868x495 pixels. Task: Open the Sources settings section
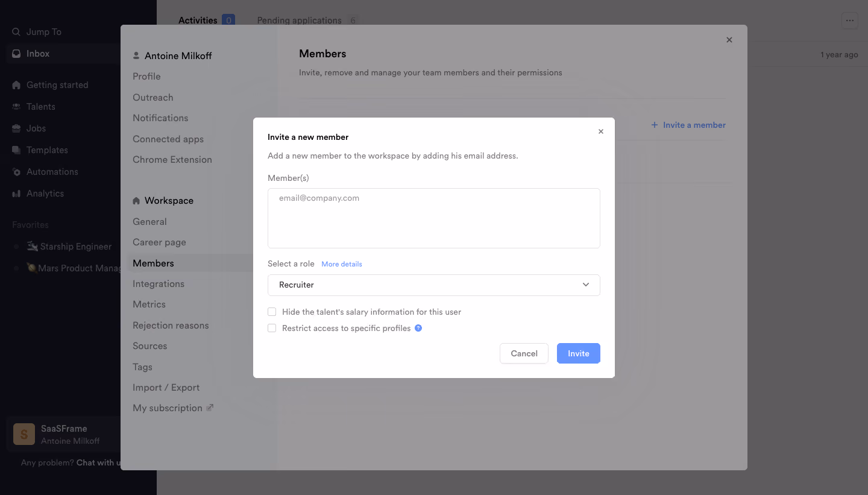(149, 346)
